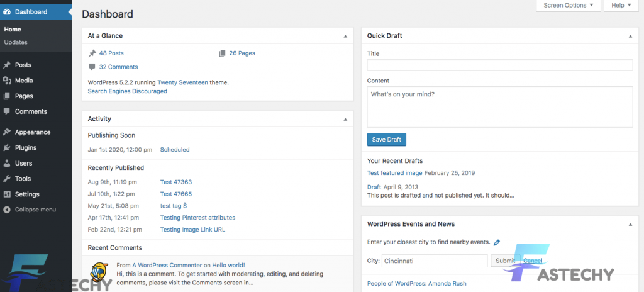The height and width of the screenshot is (292, 644).
Task: Click the City input field containing Cincinnati
Action: [x=435, y=261]
